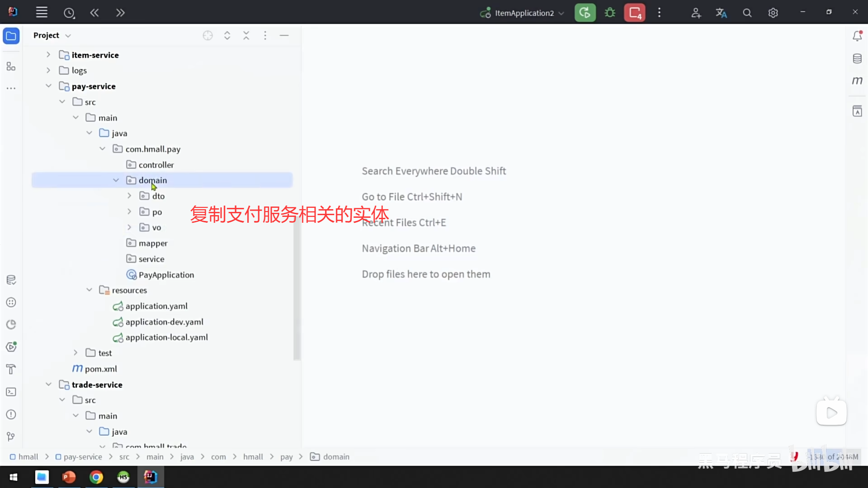Open IDE Settings with the gear icon

coord(773,12)
